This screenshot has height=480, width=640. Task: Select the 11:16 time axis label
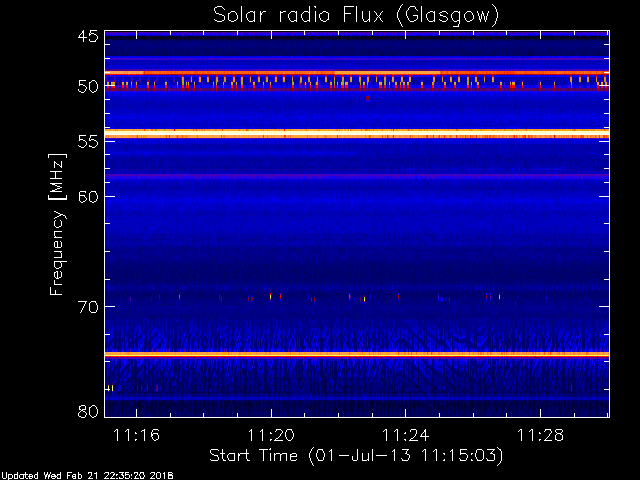click(136, 436)
